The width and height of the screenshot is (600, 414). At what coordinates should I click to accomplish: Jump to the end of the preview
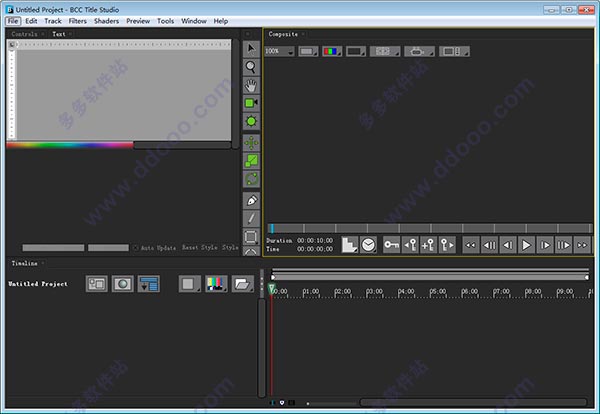tap(582, 245)
